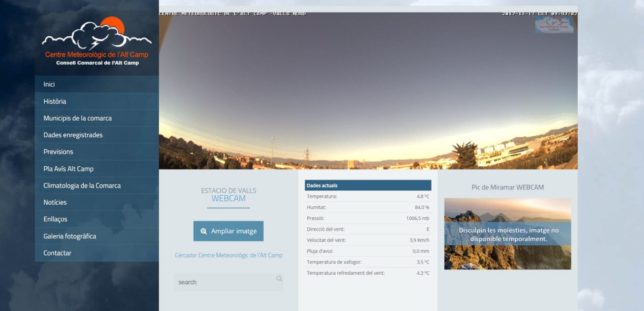Click the Dades actuals table header
The image size is (644, 311).
click(x=368, y=185)
